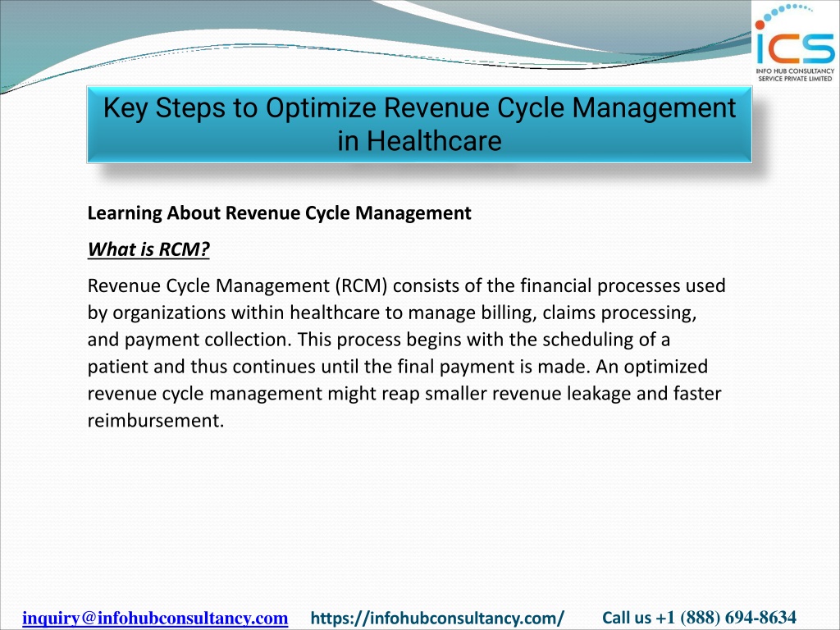Click the line starting 'and payment collection'

pos(379,340)
